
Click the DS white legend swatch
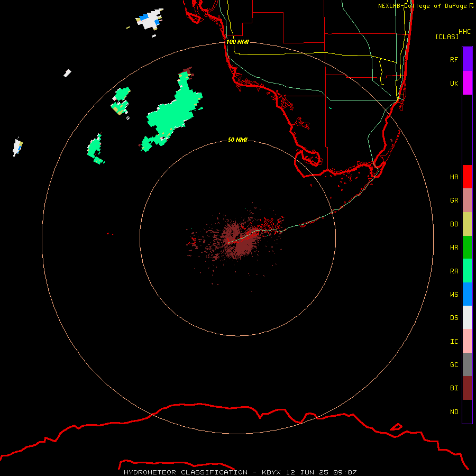[x=467, y=317]
